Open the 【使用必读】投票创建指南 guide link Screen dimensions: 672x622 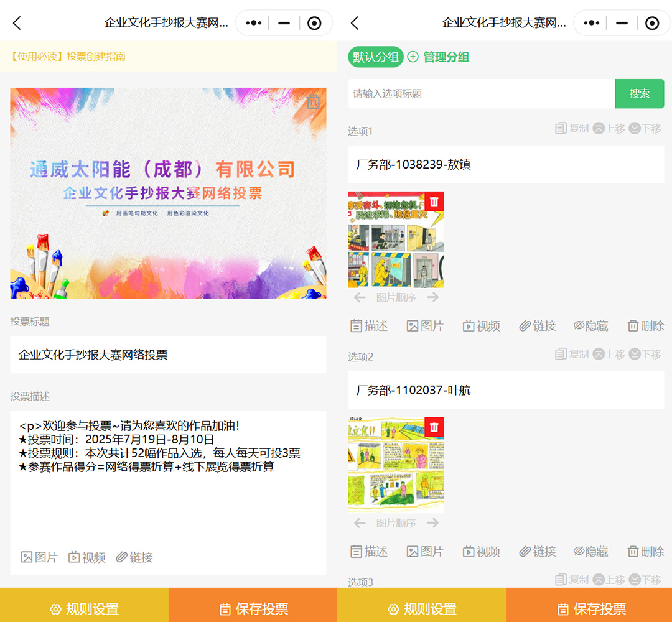pos(67,57)
